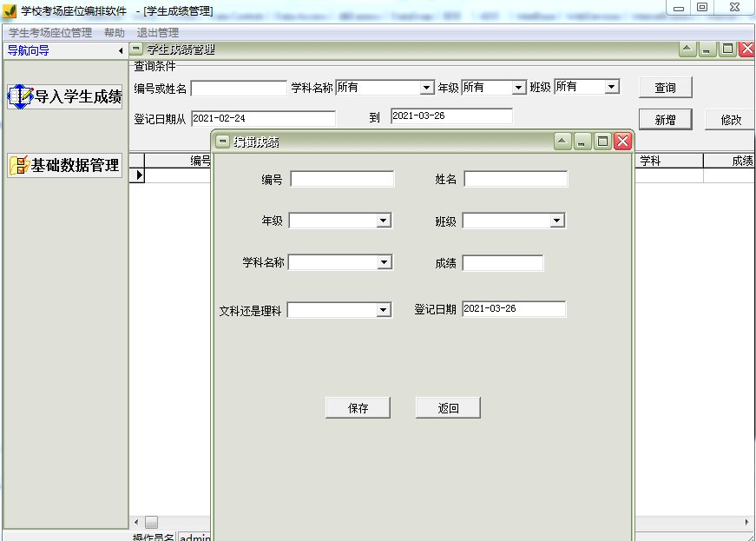756x541 pixels.
Task: Open the 退出管理 menu
Action: [x=158, y=33]
